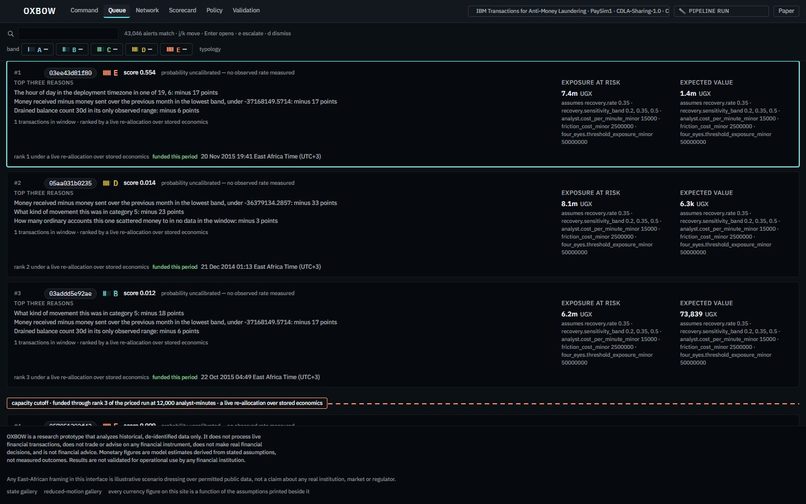Click the #1 rank number
806x504 pixels.
point(17,73)
